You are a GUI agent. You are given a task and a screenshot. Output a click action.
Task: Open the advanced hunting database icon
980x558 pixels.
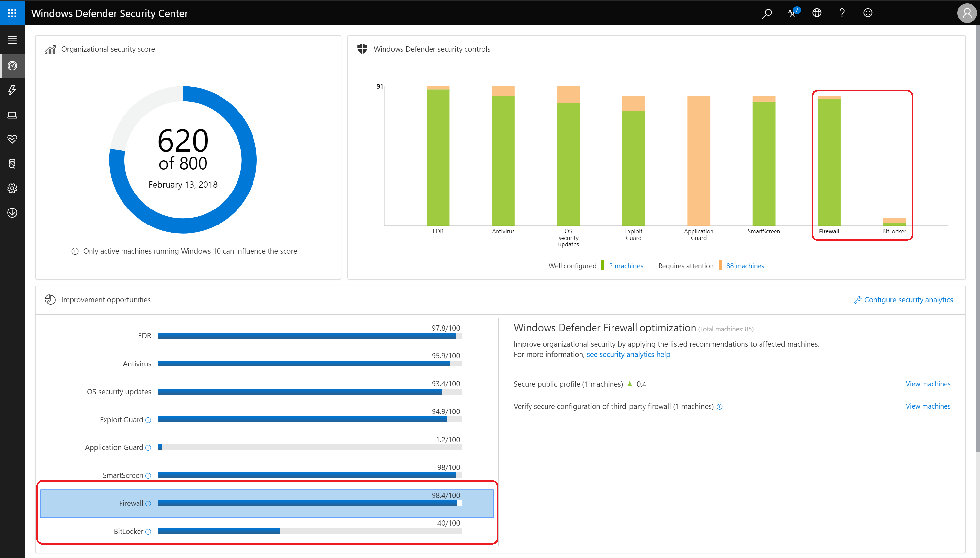(12, 163)
